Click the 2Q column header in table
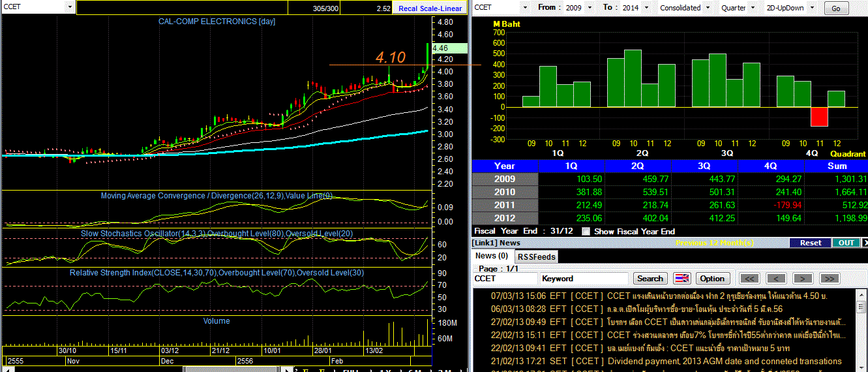 (637, 166)
